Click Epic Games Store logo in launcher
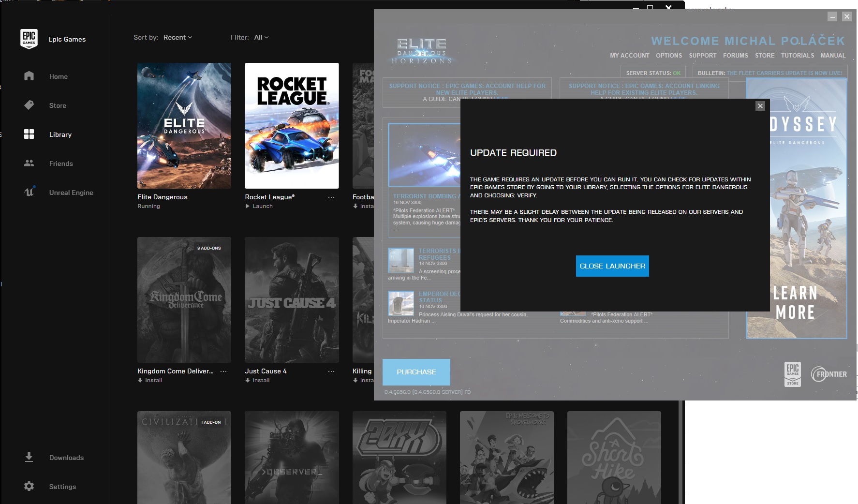Screen dimensions: 858x504 click(793, 374)
